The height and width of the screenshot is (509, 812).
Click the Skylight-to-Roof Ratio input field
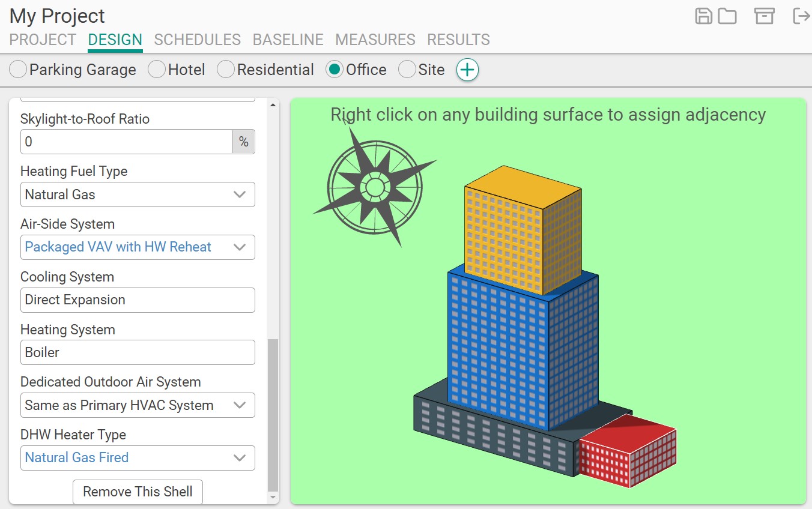click(x=126, y=142)
